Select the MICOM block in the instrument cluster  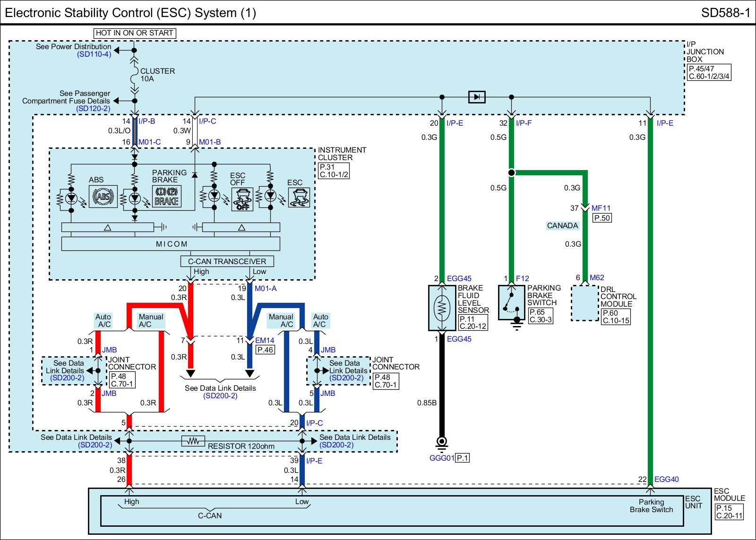coord(171,244)
